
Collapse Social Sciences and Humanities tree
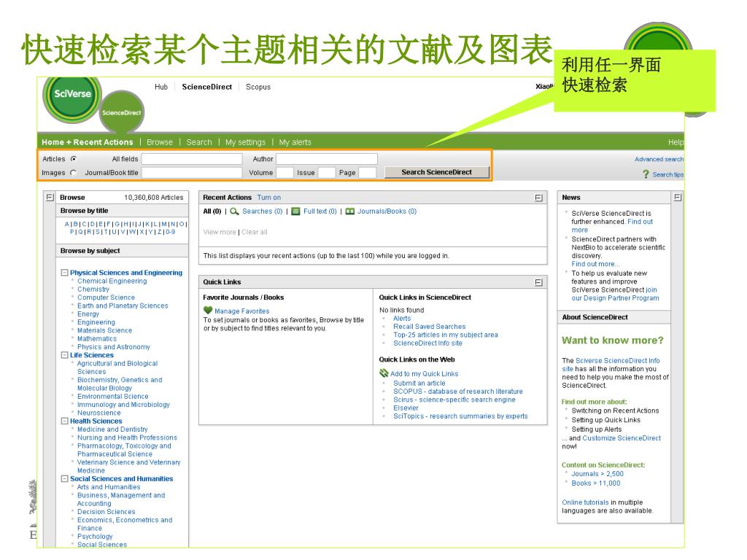(x=64, y=478)
